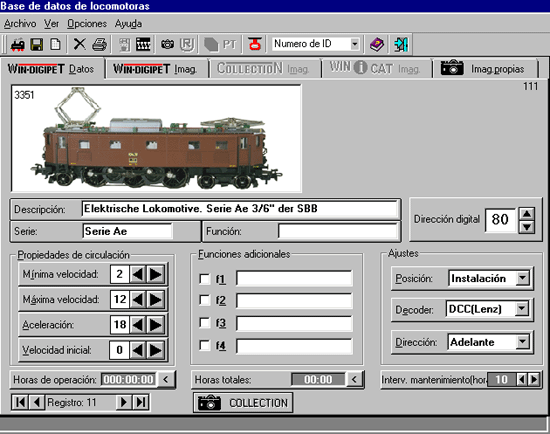Click the small camera toolbar icon

[167, 45]
